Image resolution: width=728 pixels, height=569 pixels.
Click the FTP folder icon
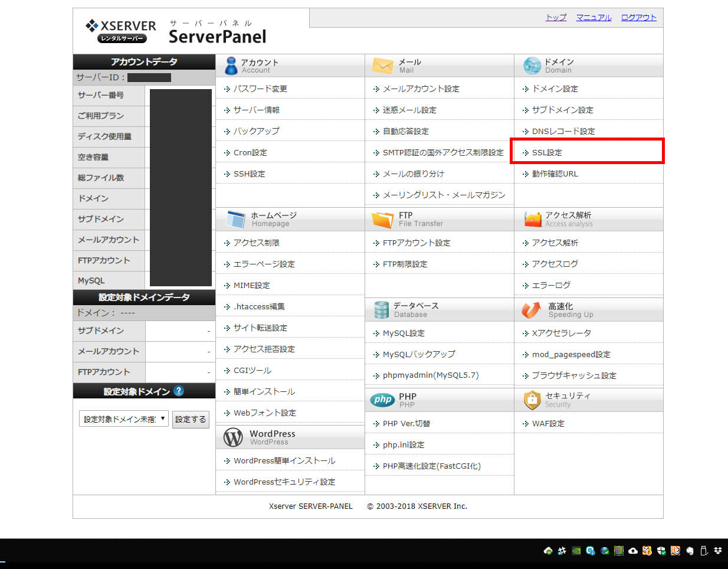pyautogui.click(x=382, y=220)
